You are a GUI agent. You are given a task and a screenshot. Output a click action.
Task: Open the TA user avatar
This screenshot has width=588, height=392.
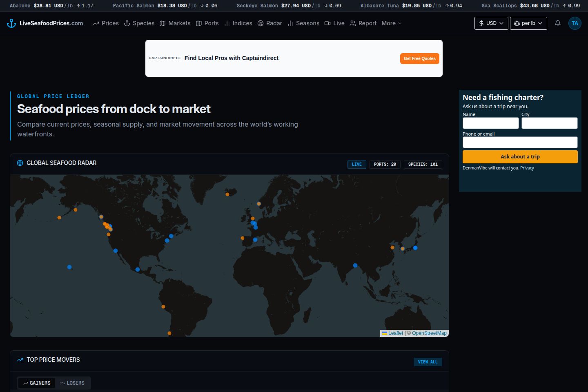575,23
